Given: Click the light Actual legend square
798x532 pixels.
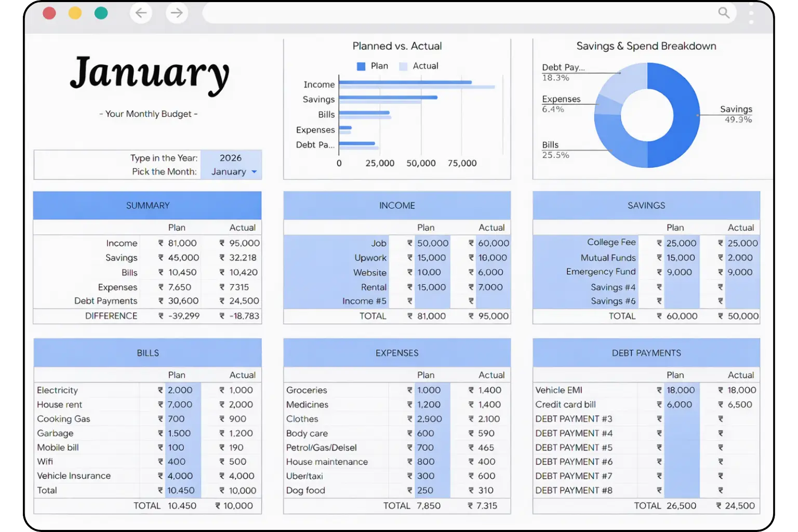Looking at the screenshot, I should click(x=403, y=66).
